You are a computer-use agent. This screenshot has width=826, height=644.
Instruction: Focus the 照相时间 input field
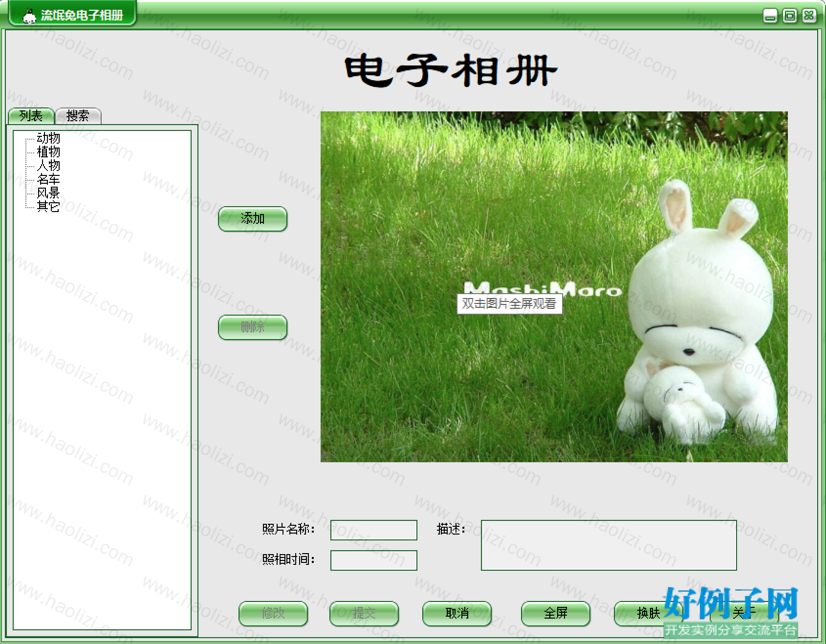[x=374, y=560]
